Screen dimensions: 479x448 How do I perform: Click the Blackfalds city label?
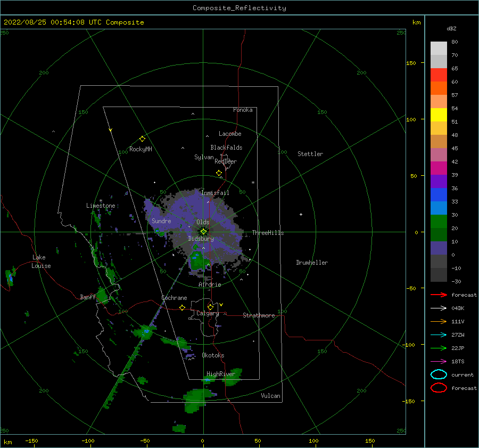pyautogui.click(x=226, y=148)
